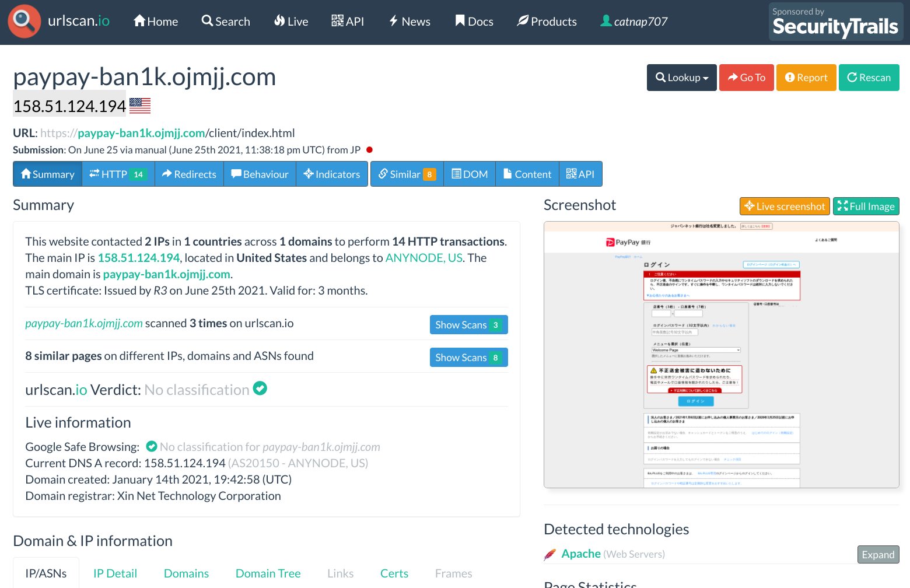
Task: Click main IP link 158.51.124.194 in summary
Action: coord(139,258)
